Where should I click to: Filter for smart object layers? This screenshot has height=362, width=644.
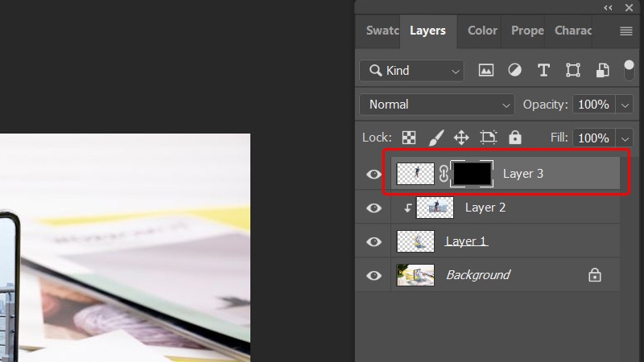pos(602,70)
